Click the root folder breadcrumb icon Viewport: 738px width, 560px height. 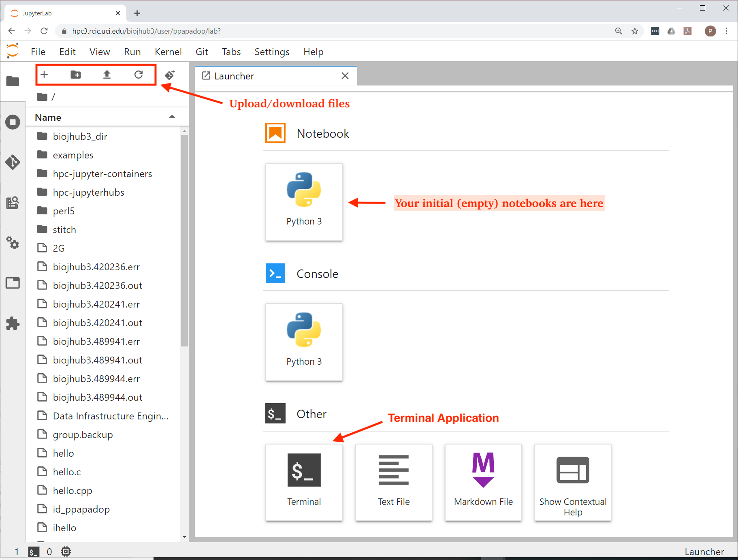(x=42, y=97)
